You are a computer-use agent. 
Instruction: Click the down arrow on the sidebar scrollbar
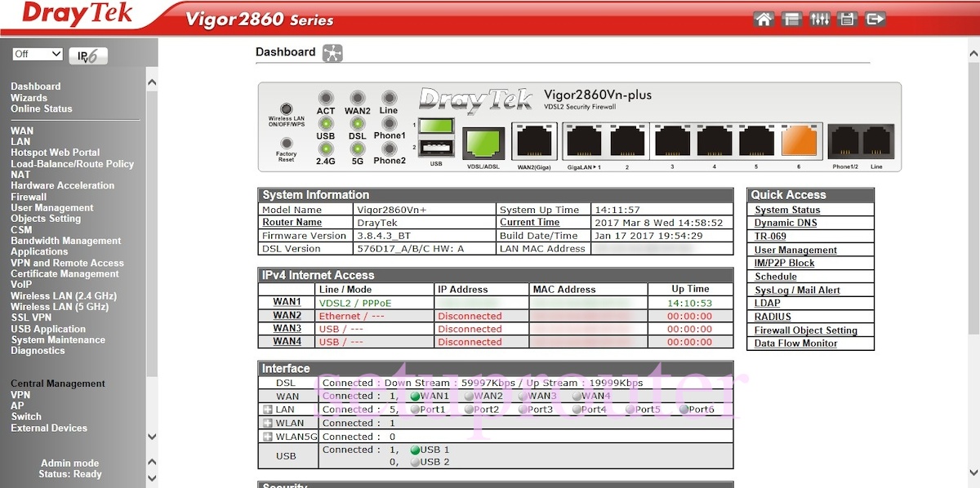(152, 437)
